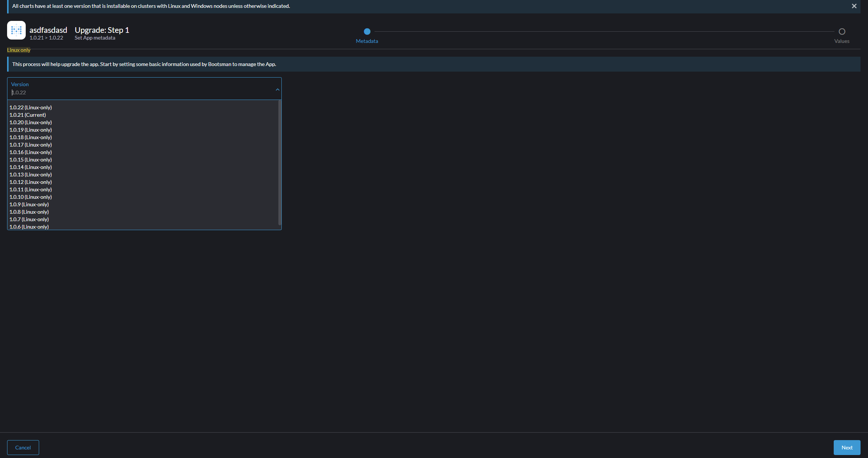This screenshot has height=458, width=868.
Task: Select version 1.0.17 (Linux-only) option
Action: pos(31,145)
